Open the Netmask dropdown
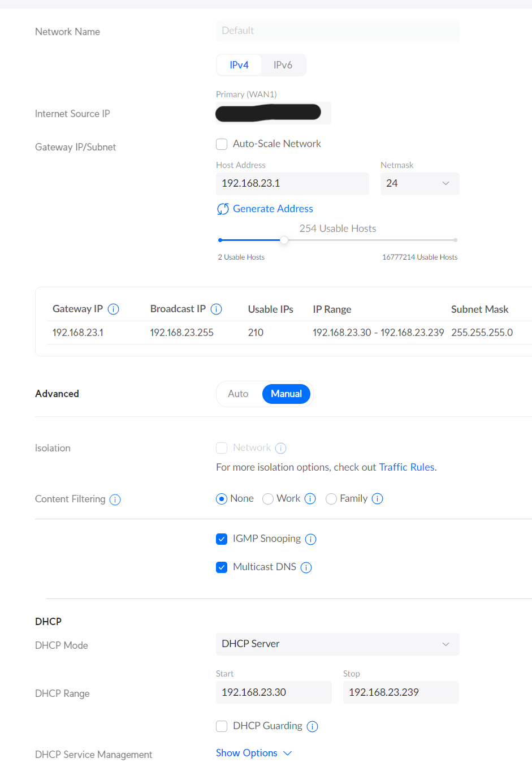 click(419, 183)
